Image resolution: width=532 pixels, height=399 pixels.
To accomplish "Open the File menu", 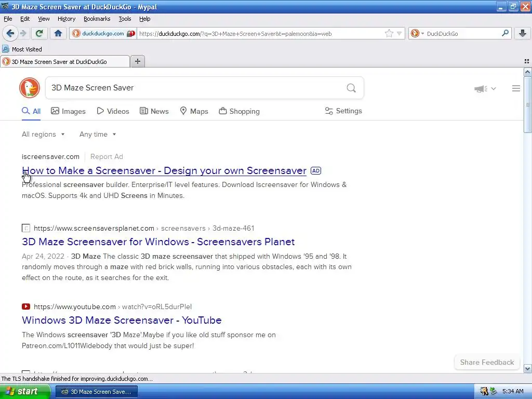I will [8, 19].
